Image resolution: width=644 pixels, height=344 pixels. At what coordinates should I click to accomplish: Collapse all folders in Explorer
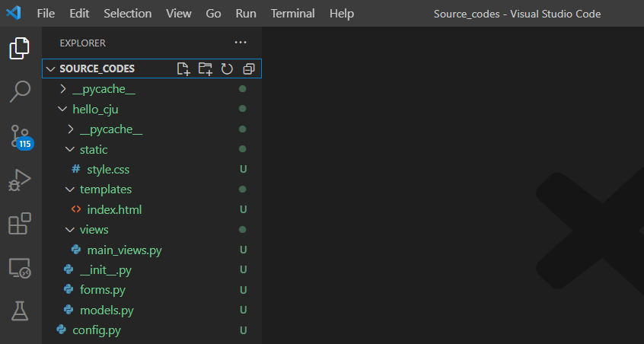tap(248, 68)
